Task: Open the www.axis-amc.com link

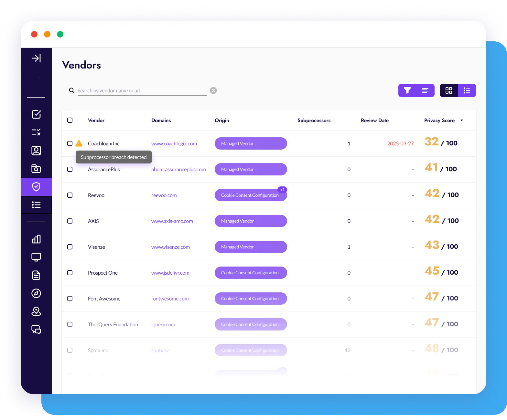Action: tap(172, 221)
